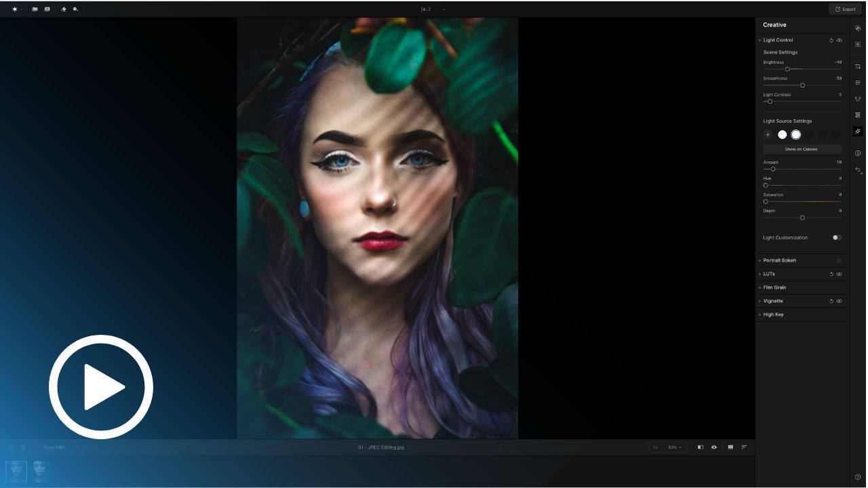Image resolution: width=868 pixels, height=488 pixels.
Task: Open the circled sidebar icon below Creative
Action: 858,153
